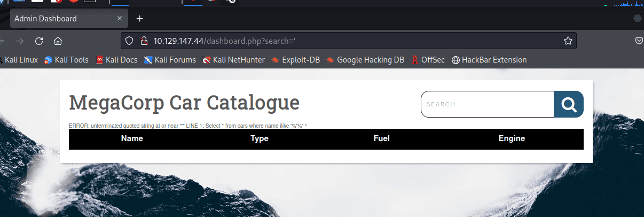Click the OffSec bookmark
Screen dimensions: 644x217
(428, 60)
